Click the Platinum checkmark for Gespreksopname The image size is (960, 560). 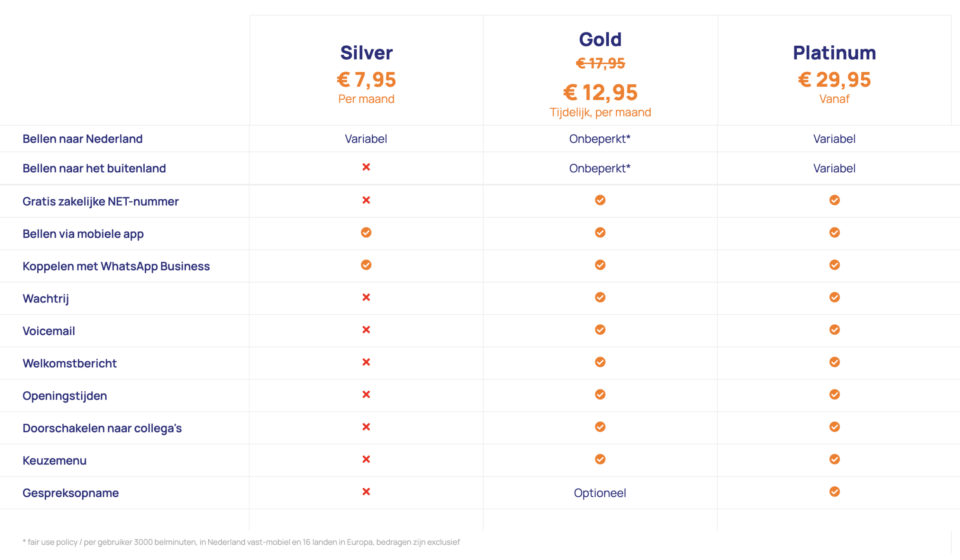(x=834, y=491)
